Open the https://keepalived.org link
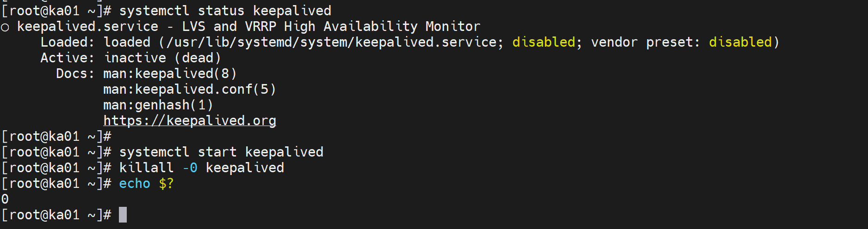The image size is (868, 229). pos(190,121)
